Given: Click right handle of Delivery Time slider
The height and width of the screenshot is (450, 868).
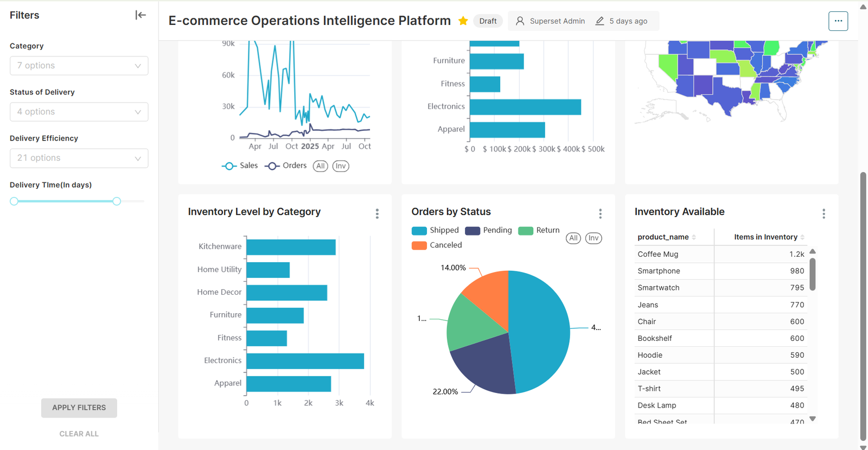Looking at the screenshot, I should (117, 201).
